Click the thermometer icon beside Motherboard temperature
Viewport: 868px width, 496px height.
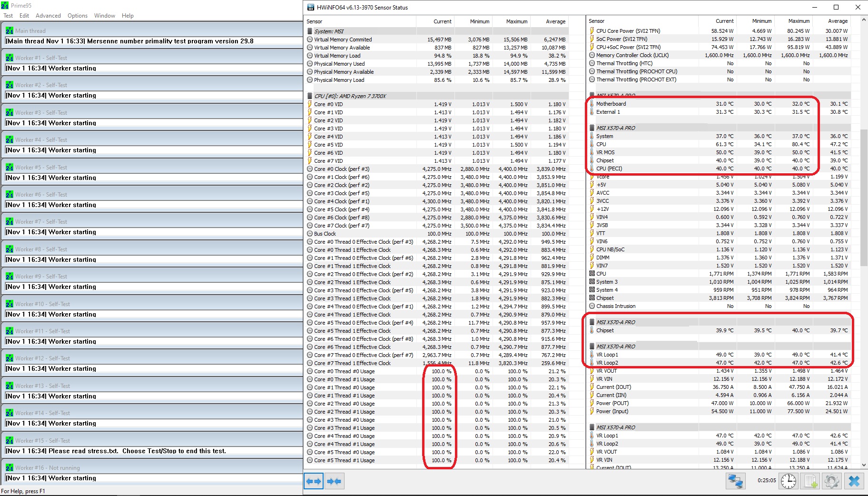(x=592, y=104)
